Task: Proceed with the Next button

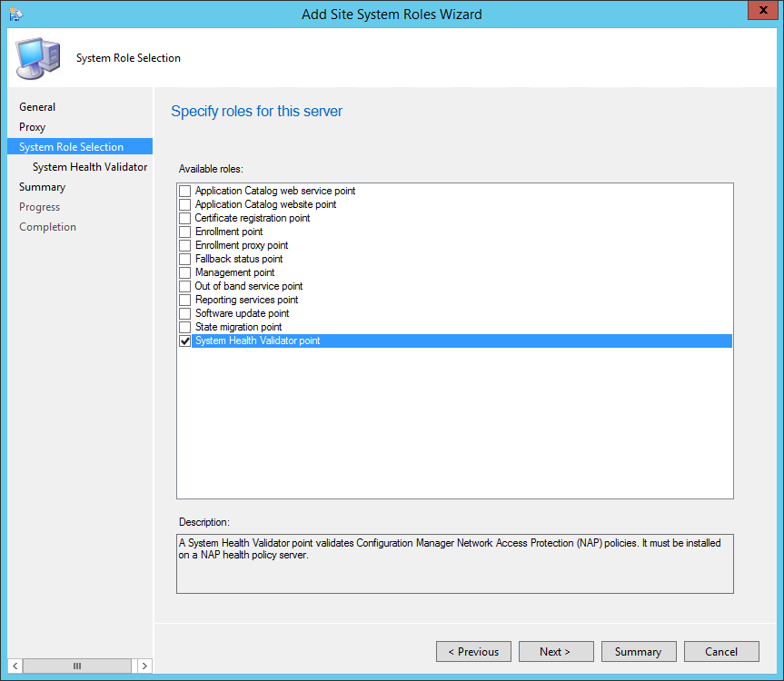Action: [x=556, y=652]
